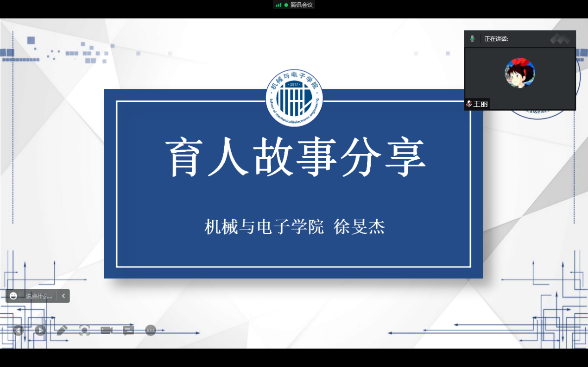
Task: Select the pen annotation tool
Action: point(62,330)
